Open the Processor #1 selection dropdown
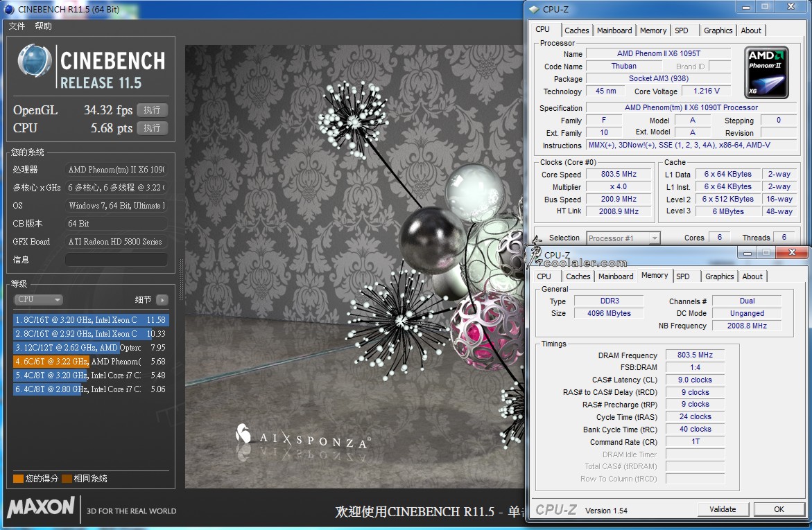Image resolution: width=812 pixels, height=530 pixels. (623, 238)
